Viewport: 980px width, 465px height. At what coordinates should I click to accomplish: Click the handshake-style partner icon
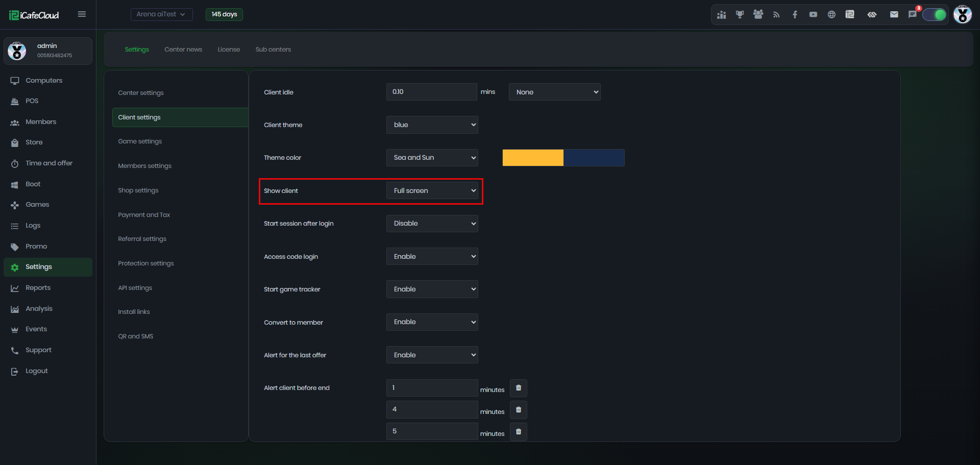pyautogui.click(x=872, y=15)
